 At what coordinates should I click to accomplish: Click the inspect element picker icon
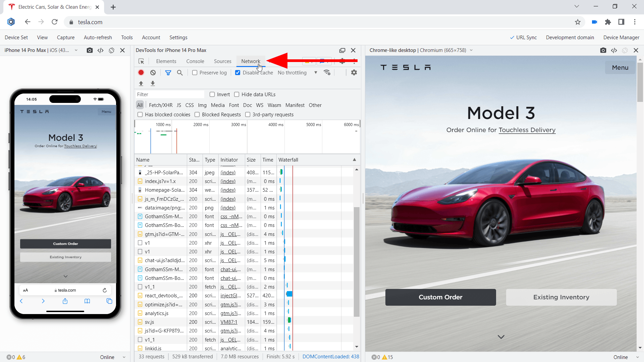141,61
